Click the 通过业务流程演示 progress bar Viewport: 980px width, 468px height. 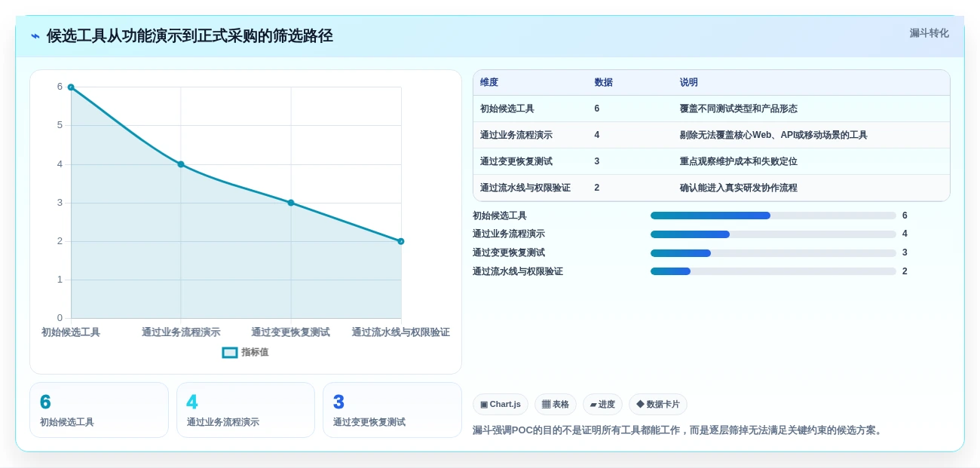[x=773, y=234]
